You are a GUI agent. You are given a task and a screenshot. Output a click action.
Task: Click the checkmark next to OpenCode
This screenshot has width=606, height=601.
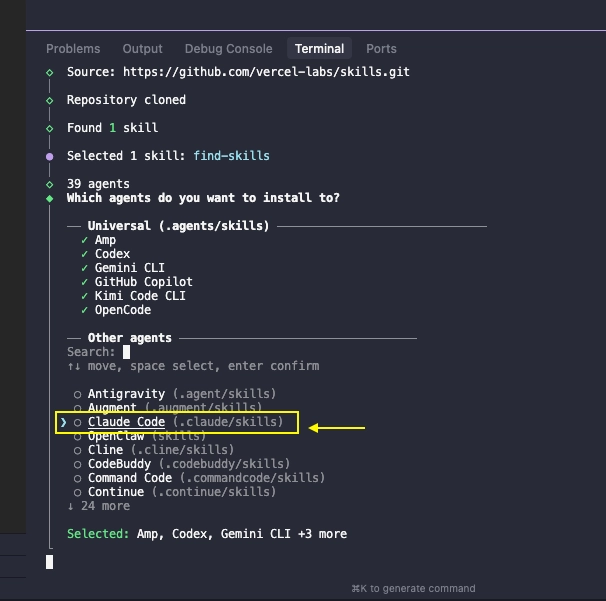point(85,310)
